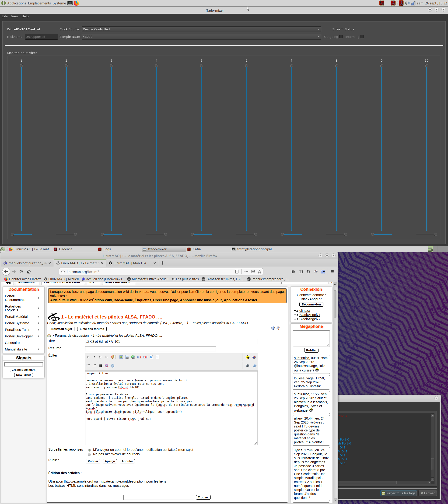The width and height of the screenshot is (448, 504).
Task: Click the binoculars search icon in editor
Action: tap(248, 366)
